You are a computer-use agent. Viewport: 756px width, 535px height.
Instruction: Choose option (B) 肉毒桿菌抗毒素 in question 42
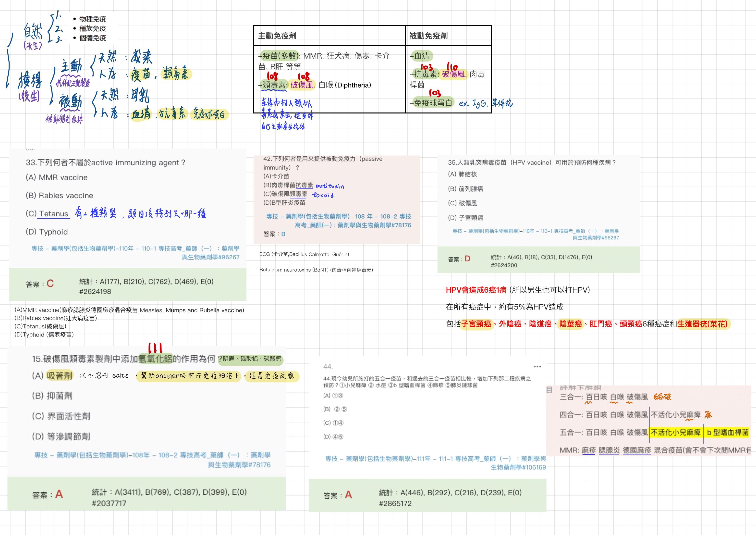coord(288,185)
